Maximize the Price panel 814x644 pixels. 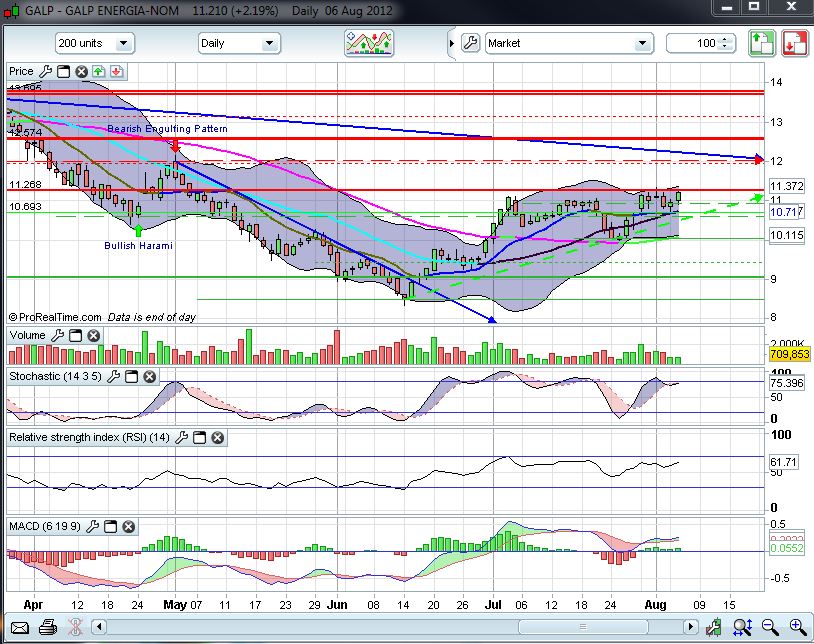(x=63, y=72)
